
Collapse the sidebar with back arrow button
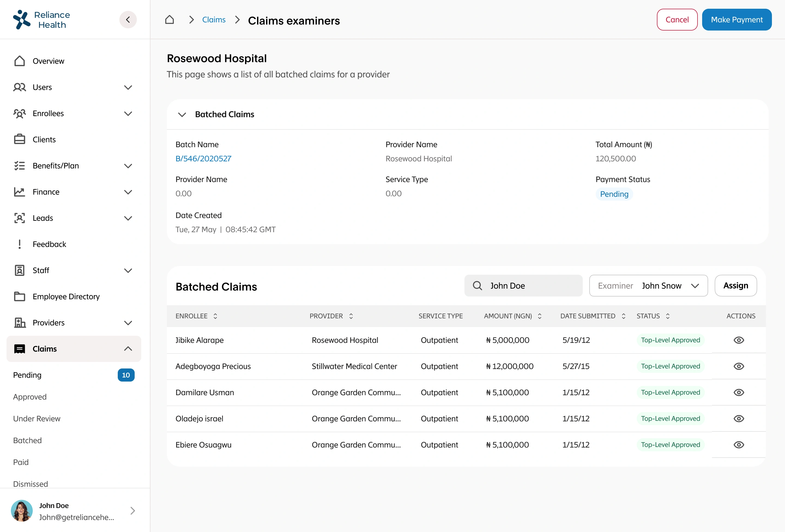point(128,20)
